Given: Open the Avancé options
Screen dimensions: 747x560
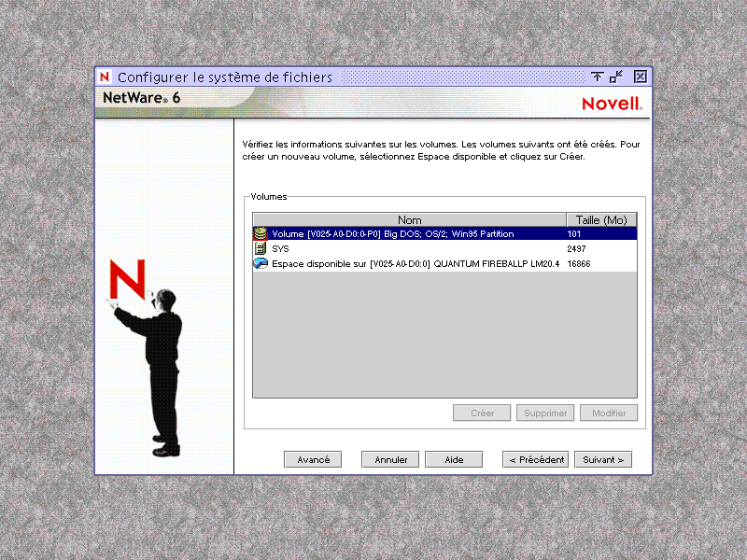Looking at the screenshot, I should [x=313, y=458].
